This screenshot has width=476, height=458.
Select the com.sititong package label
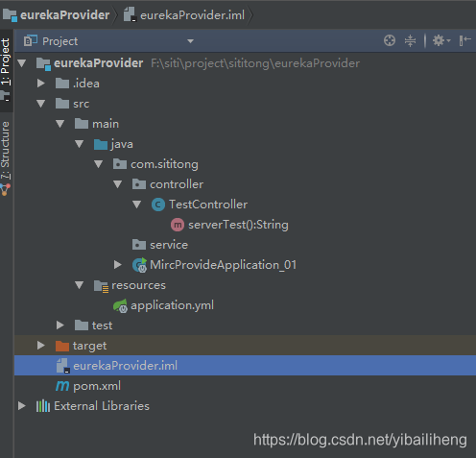[164, 164]
